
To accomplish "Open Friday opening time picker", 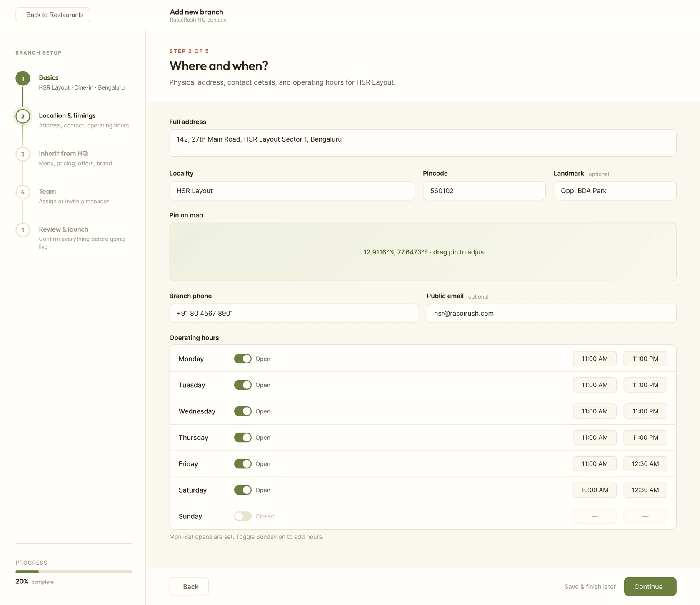I will tap(595, 463).
